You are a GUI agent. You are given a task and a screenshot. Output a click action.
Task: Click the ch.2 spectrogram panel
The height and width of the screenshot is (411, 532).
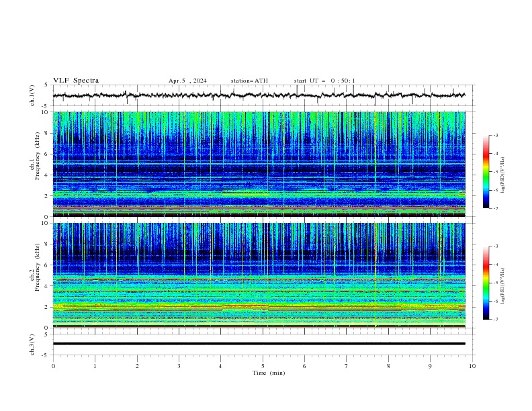coord(259,275)
